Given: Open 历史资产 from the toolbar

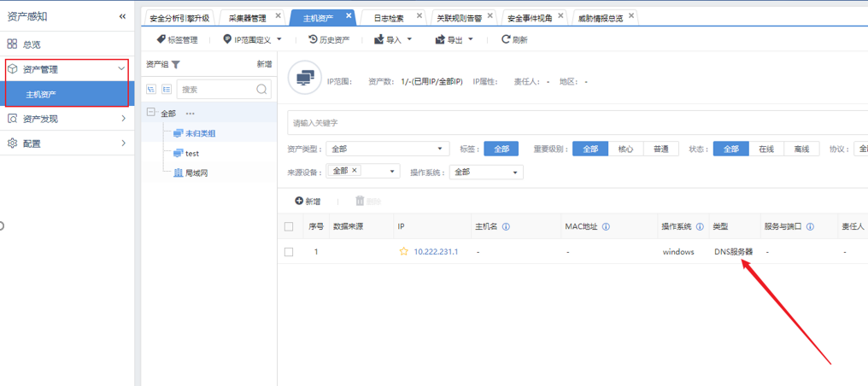Looking at the screenshot, I should pos(328,39).
